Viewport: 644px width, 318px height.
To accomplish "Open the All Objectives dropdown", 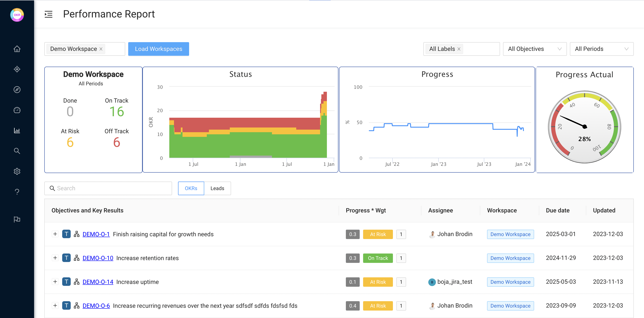I will coord(535,49).
